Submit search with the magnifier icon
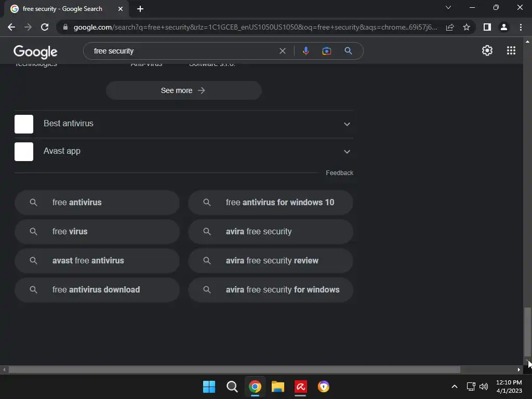The image size is (532, 399). point(348,51)
